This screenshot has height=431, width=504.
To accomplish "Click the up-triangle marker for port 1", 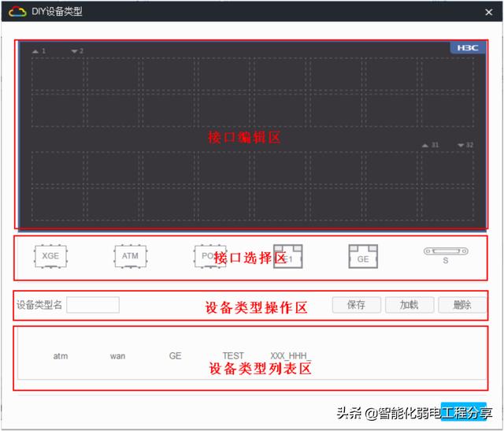I will pos(36,51).
